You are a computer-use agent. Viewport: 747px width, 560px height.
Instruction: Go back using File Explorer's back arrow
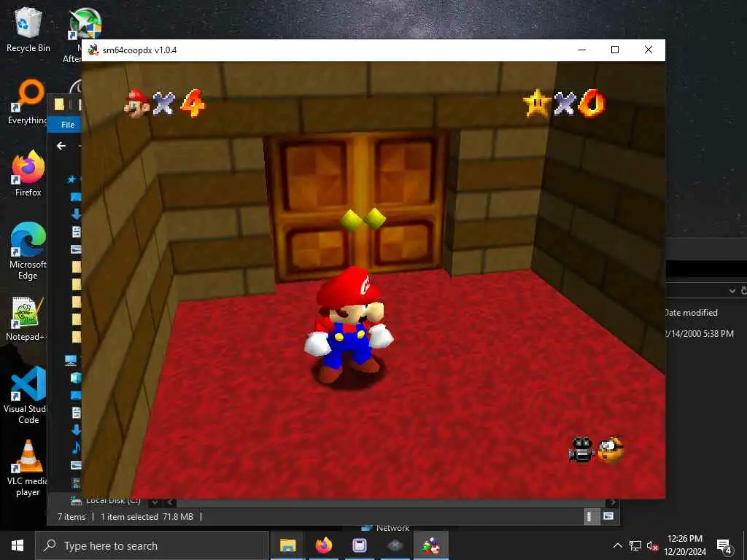[x=61, y=146]
